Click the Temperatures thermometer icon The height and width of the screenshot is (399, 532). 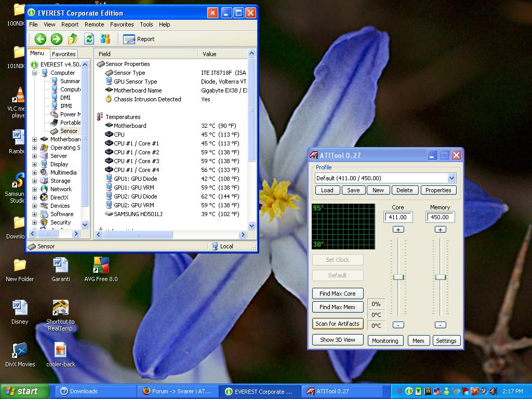tap(100, 117)
